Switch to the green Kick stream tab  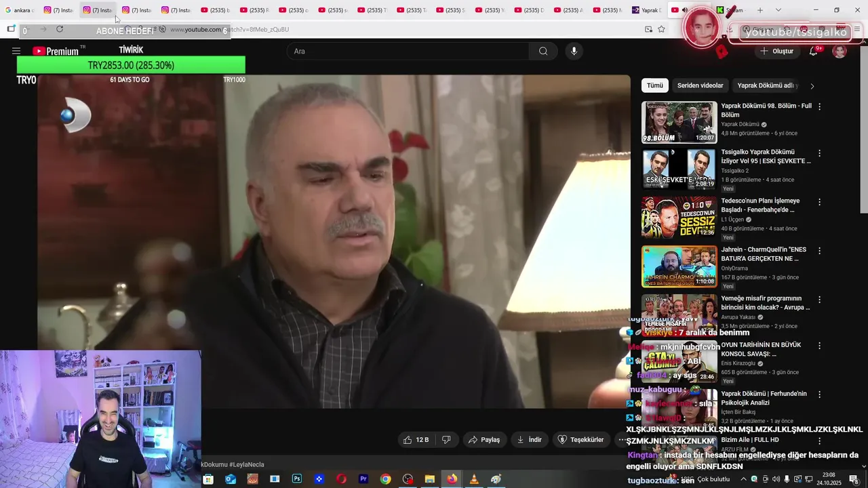point(732,10)
